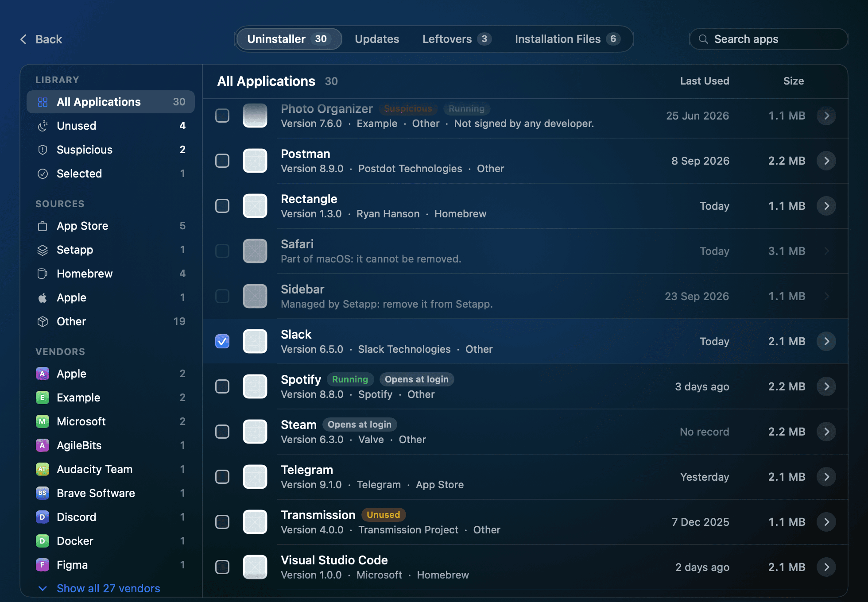Select the Steam checkbox
The image size is (868, 602).
222,432
